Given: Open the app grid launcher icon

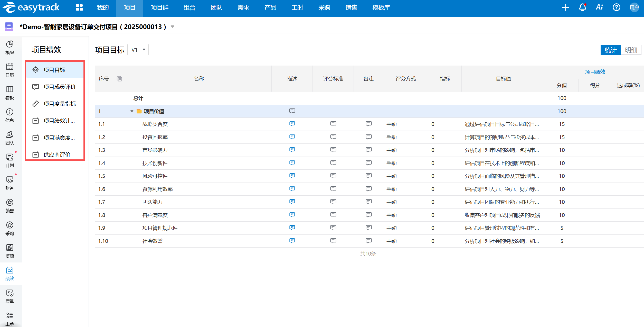Looking at the screenshot, I should (x=79, y=7).
